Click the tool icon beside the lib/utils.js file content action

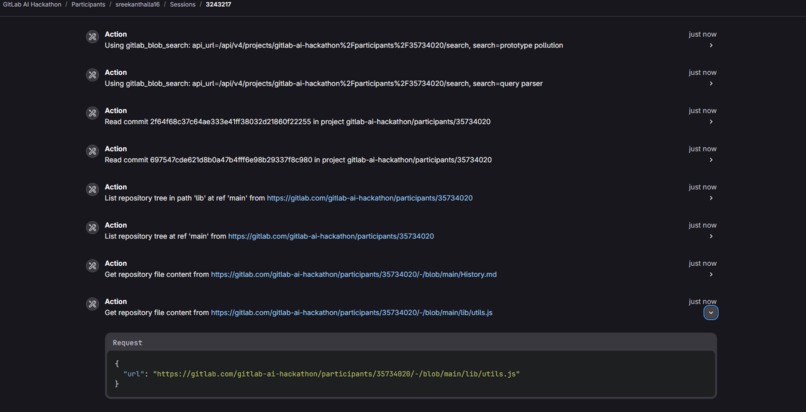tap(92, 304)
